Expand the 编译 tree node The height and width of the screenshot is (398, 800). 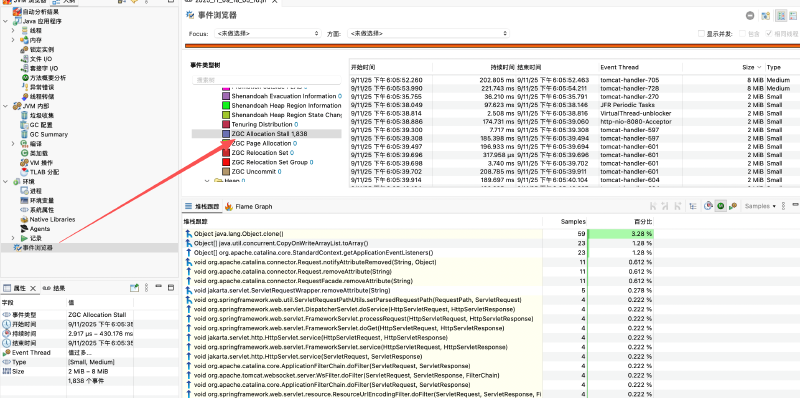coord(14,144)
